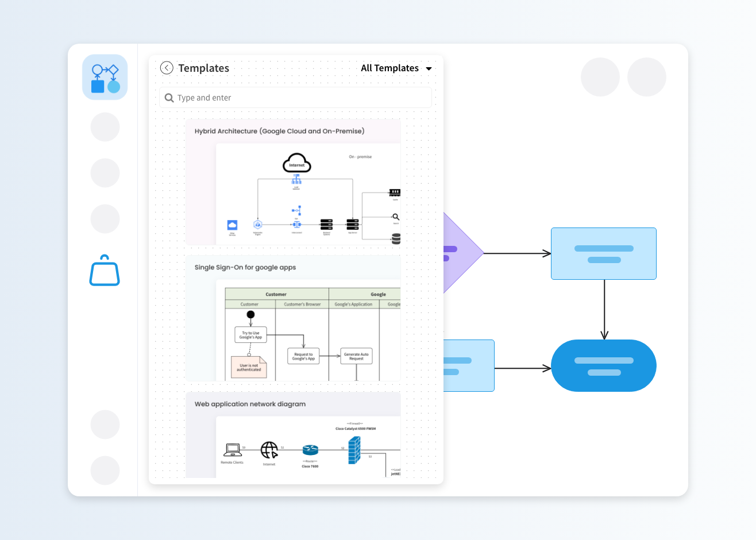The image size is (756, 540).
Task: Select the lower-left light-blue rectangle shape
Action: [x=469, y=365]
